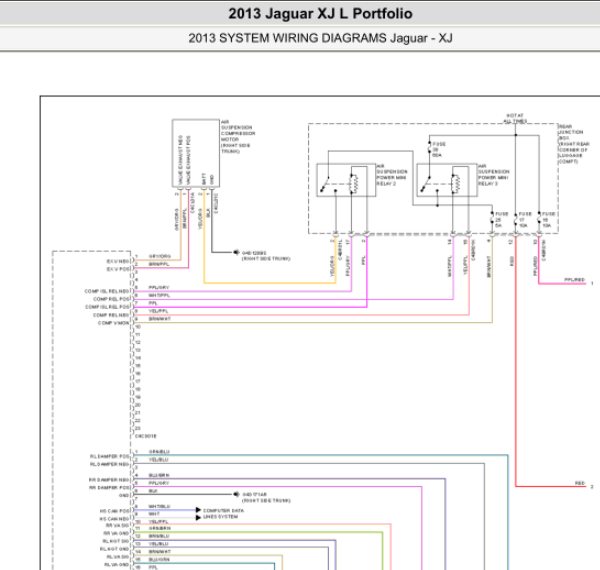Screen dimensions: 600x570
Task: Click the BLU/BRN wire color label
Action: (159, 475)
